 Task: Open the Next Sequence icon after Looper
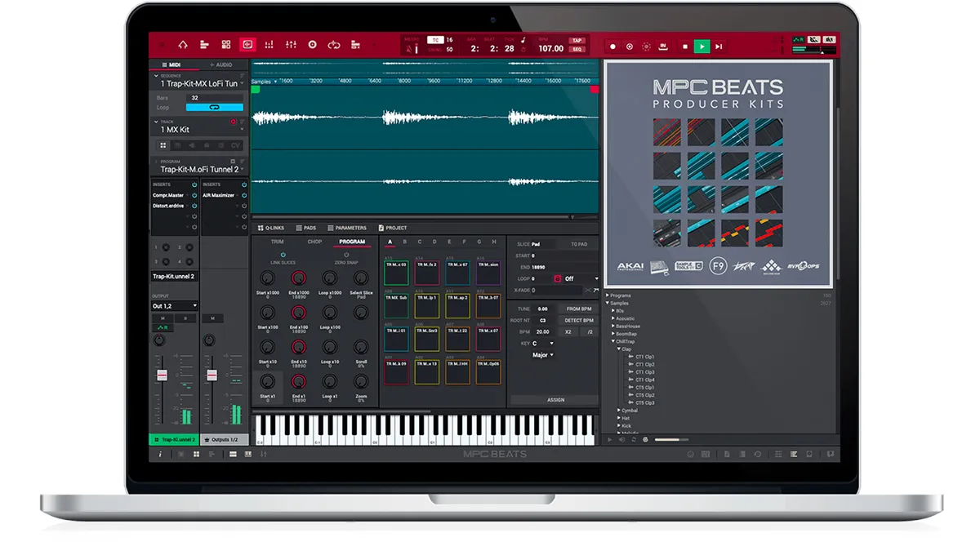click(x=356, y=45)
